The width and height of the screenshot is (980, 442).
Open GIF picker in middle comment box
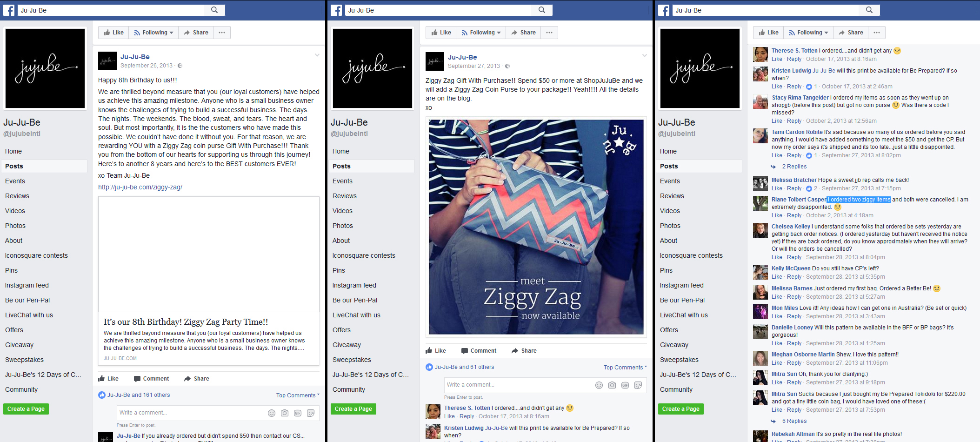[x=625, y=385]
